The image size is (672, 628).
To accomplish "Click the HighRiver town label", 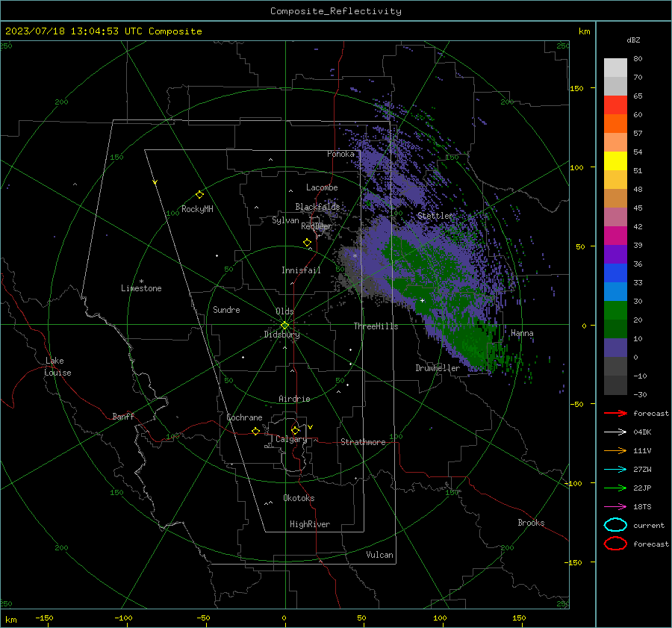I will tap(310, 524).
